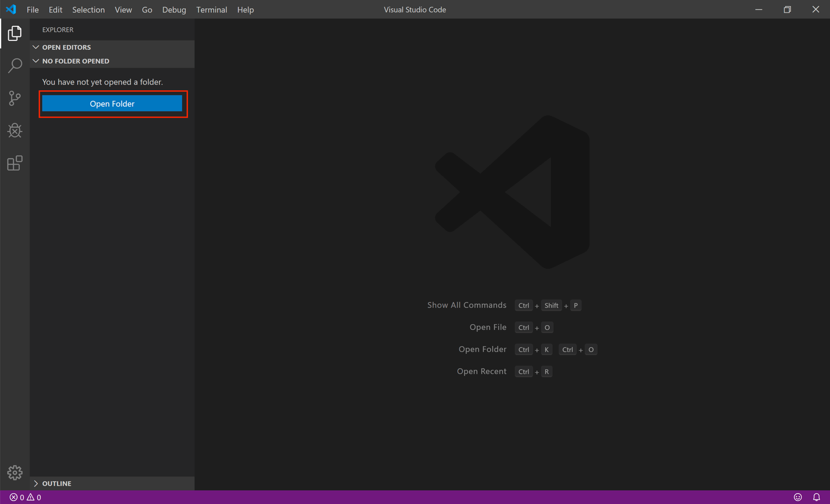
Task: Click 'You have not yet opened a folder.' text
Action: (x=103, y=82)
